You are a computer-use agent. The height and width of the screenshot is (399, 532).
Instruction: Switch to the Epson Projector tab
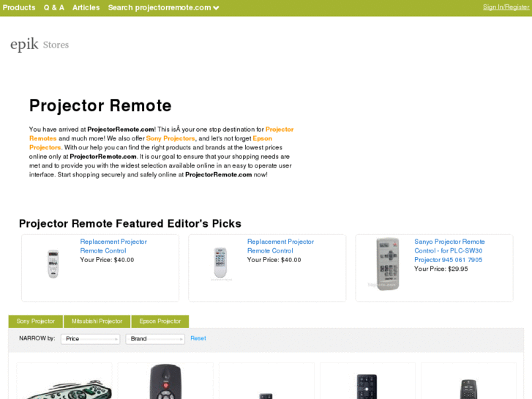pyautogui.click(x=160, y=321)
